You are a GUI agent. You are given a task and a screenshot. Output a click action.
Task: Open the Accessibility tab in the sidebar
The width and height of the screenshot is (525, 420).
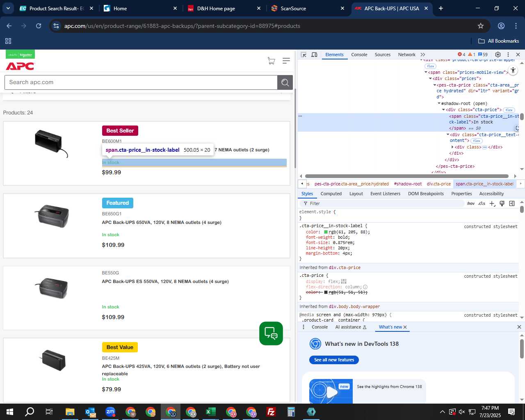point(491,194)
